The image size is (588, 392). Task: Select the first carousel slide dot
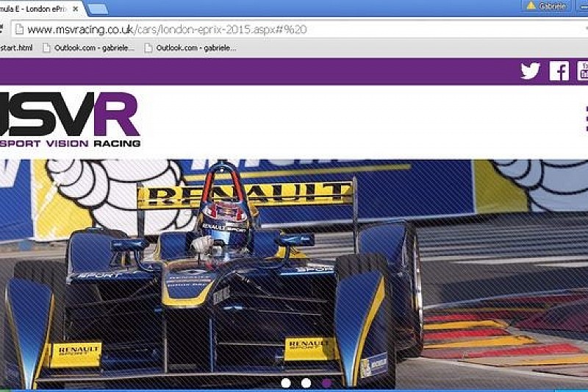[286, 383]
